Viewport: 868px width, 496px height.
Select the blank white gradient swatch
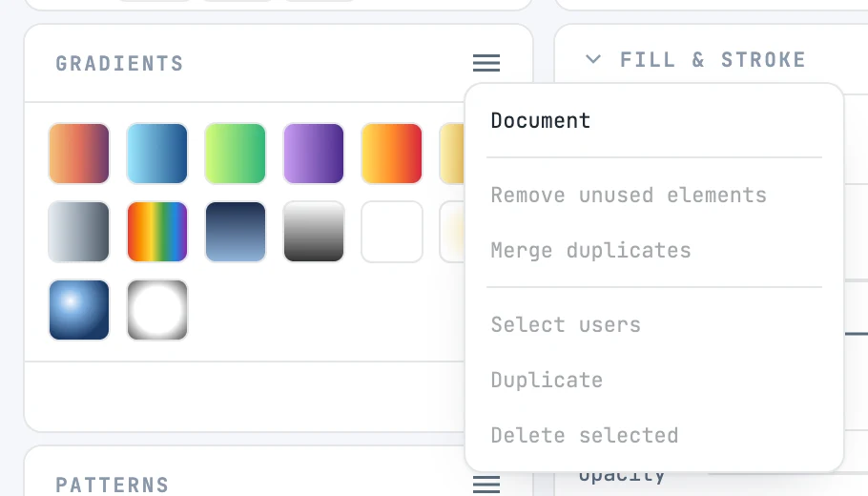pos(392,232)
